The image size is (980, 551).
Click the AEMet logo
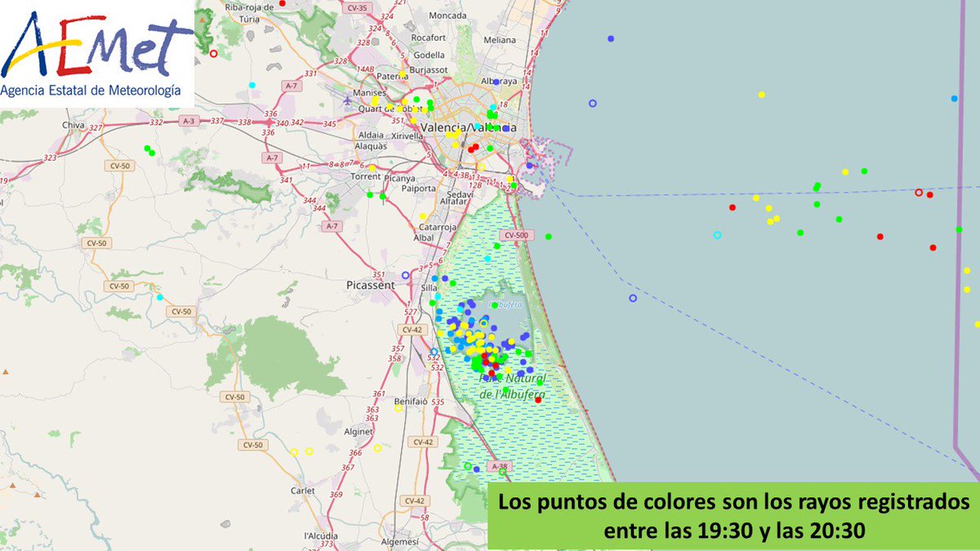97,53
